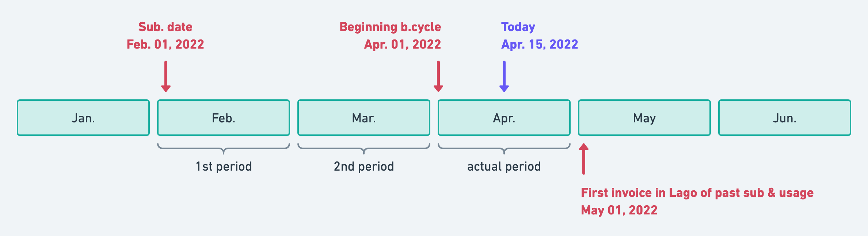Click the actual period label
This screenshot has height=236, width=868.
(504, 167)
